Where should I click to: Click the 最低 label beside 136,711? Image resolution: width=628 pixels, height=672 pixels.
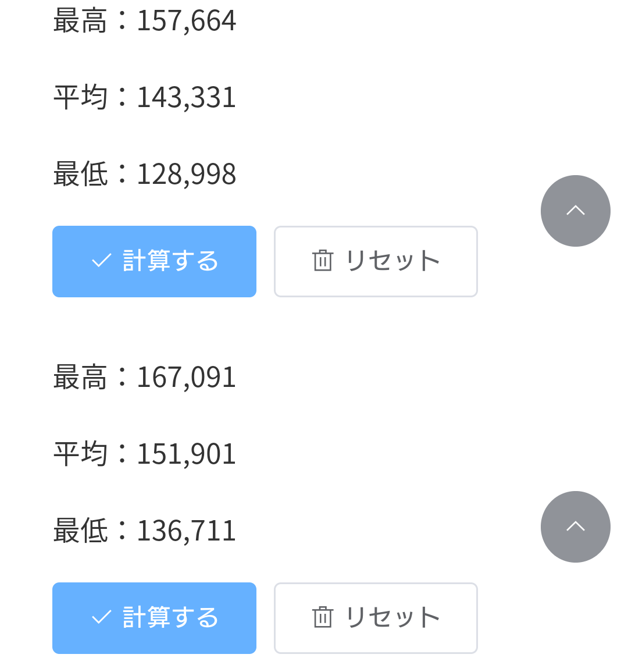[80, 531]
